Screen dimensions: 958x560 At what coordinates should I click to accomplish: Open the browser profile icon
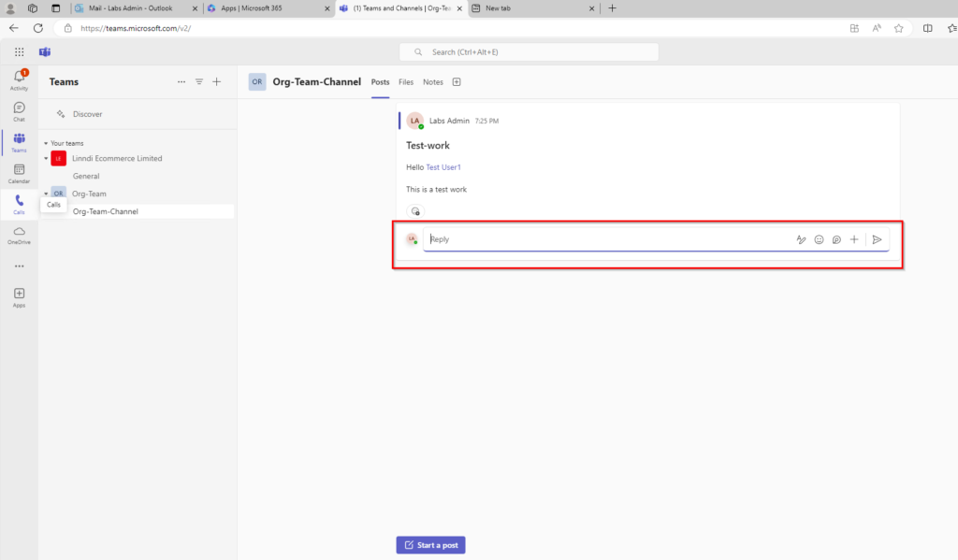10,8
